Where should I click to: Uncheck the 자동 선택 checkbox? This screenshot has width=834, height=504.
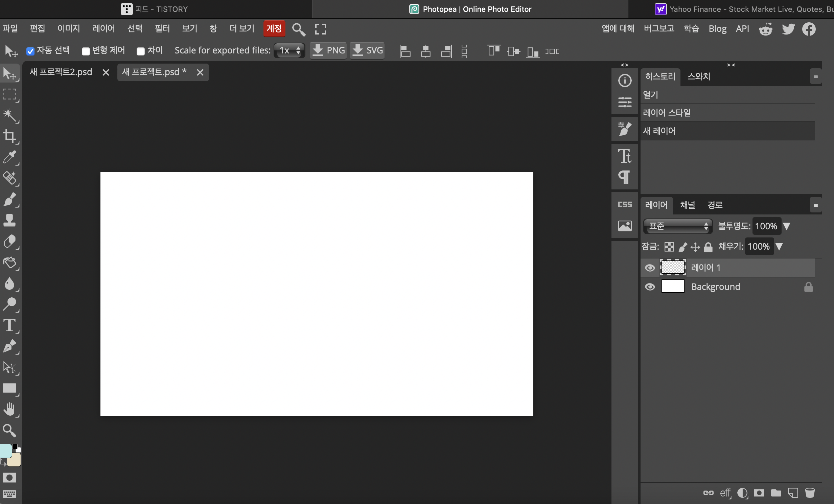pos(30,51)
